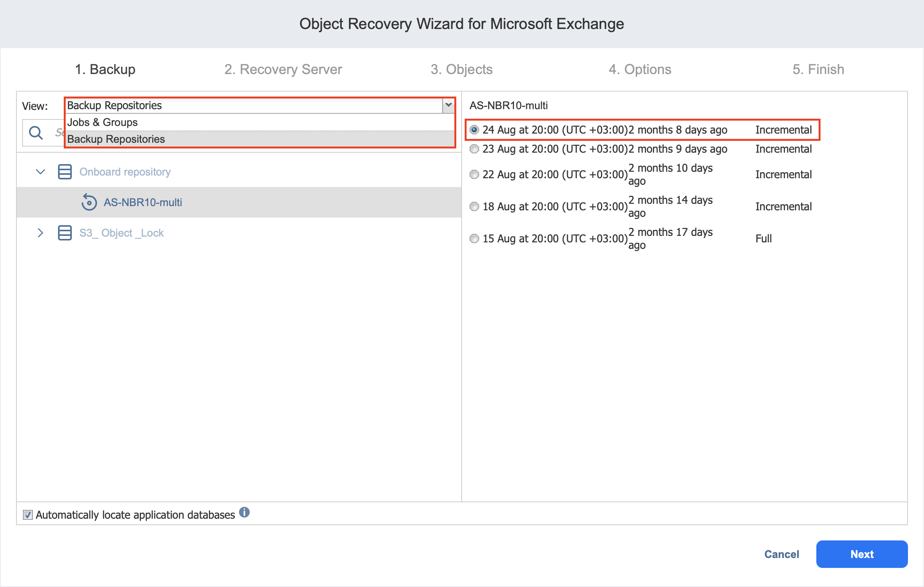Select the 18 Aug recovery point radio
The image size is (924, 587).
click(x=474, y=206)
